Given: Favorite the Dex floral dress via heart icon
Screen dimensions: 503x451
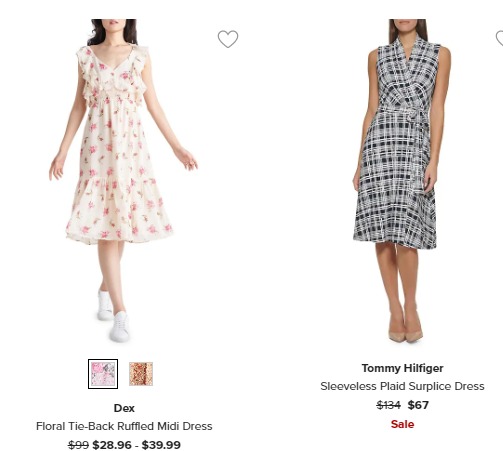Looking at the screenshot, I should (x=228, y=39).
